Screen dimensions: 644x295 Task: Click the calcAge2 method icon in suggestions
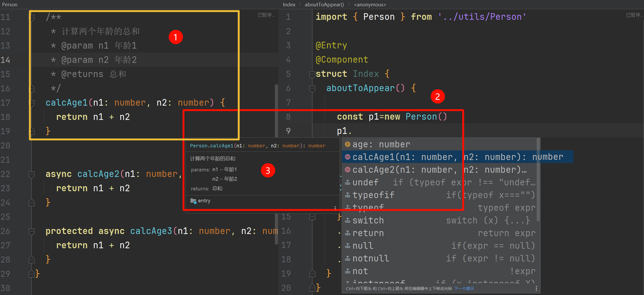(348, 170)
